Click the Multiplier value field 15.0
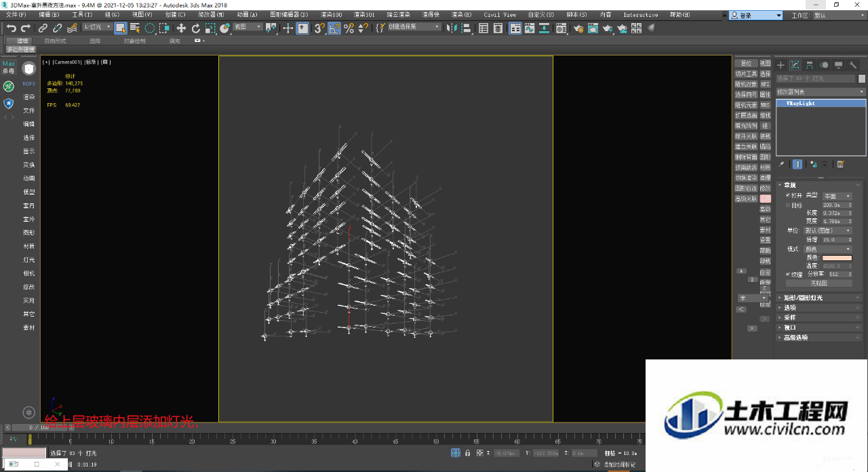Screen dimensions: 868x472 (x=834, y=239)
